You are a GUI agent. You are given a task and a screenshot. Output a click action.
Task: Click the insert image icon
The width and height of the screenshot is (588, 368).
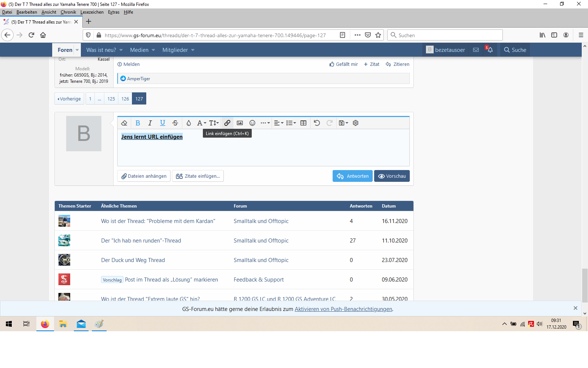pyautogui.click(x=240, y=123)
